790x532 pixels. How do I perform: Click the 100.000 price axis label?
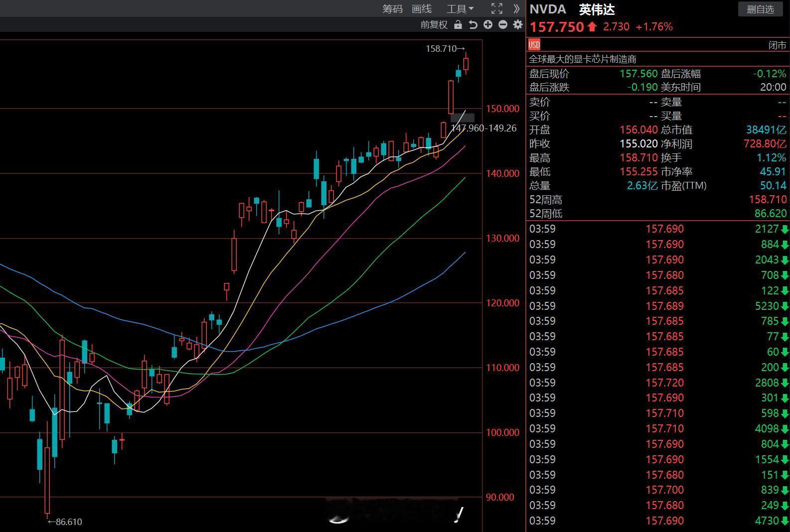[502, 432]
